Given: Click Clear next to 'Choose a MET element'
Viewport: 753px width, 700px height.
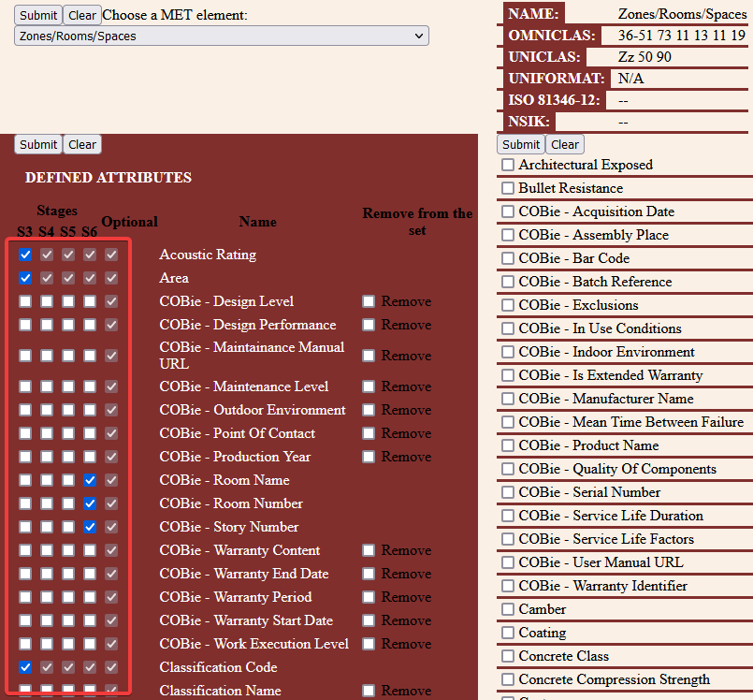Looking at the screenshot, I should (x=82, y=15).
